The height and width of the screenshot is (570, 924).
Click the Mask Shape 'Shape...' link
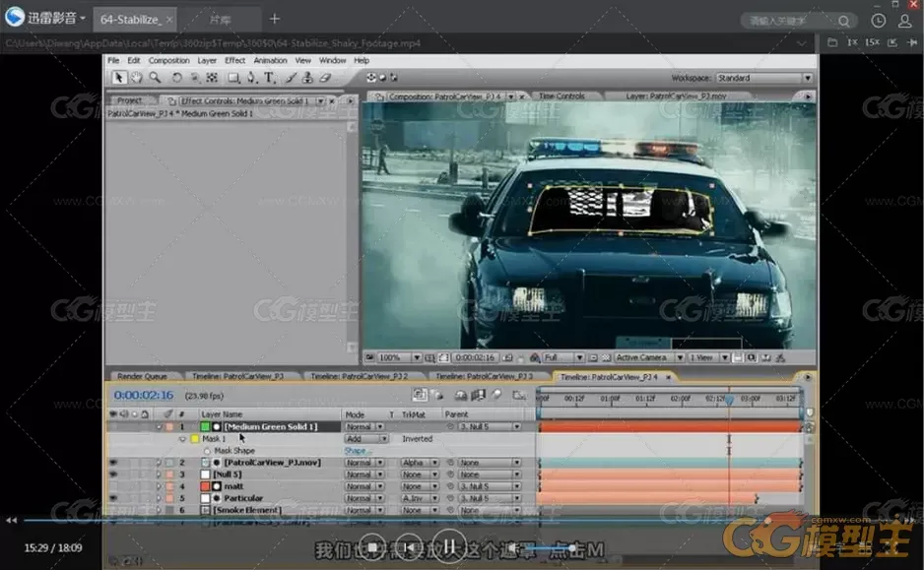coord(358,451)
